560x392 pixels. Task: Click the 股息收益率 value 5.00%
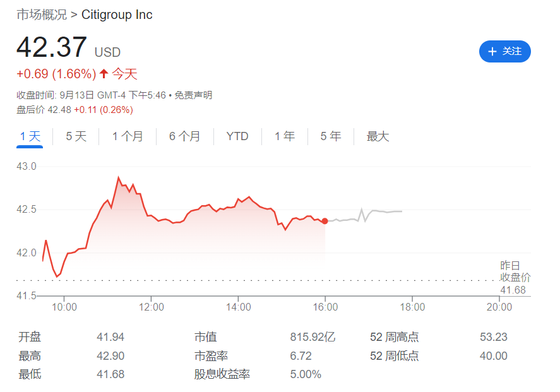[x=306, y=374]
